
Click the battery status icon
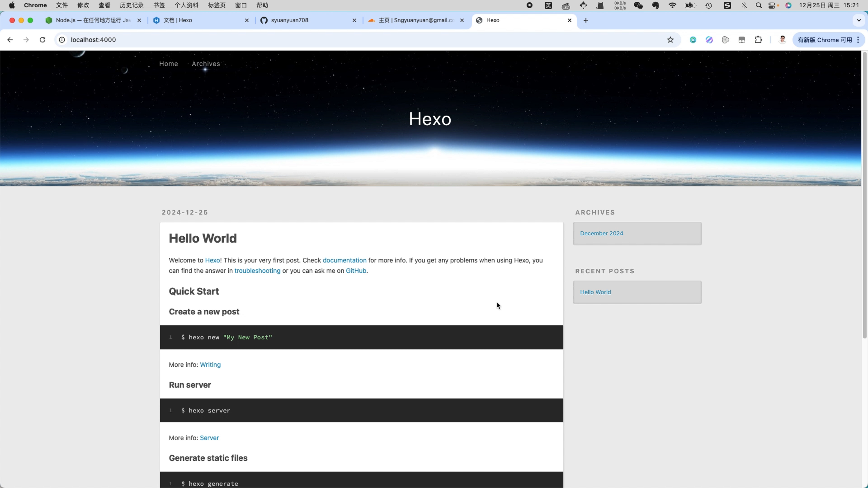tap(690, 5)
